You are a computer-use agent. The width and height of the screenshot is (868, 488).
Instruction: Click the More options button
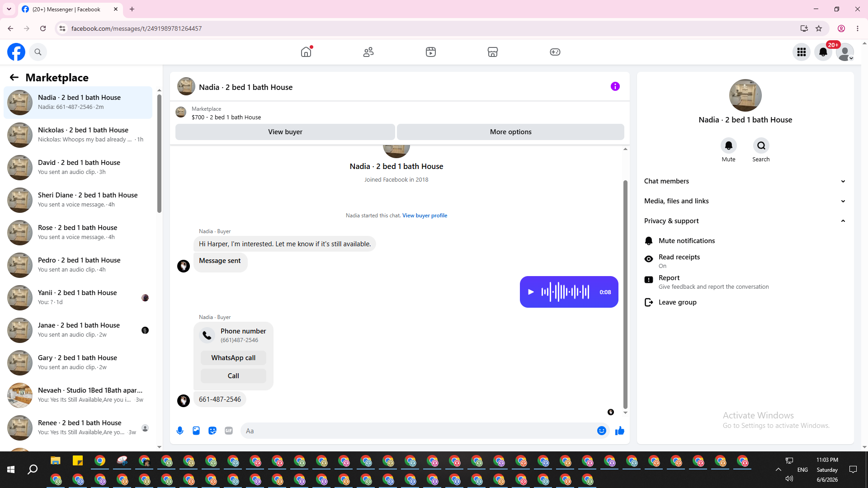point(511,132)
